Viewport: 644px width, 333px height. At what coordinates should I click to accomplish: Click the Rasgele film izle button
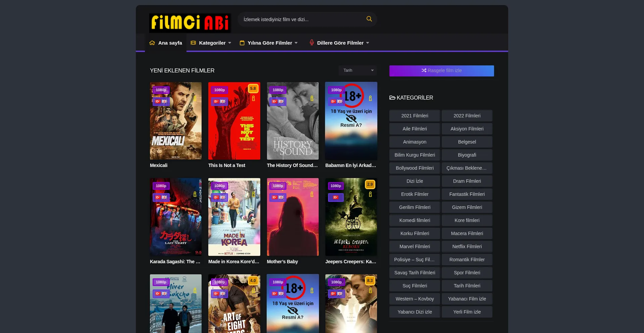(x=441, y=71)
